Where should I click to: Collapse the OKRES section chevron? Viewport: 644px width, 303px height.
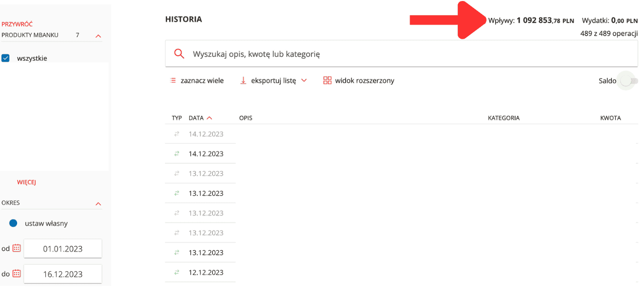98,204
